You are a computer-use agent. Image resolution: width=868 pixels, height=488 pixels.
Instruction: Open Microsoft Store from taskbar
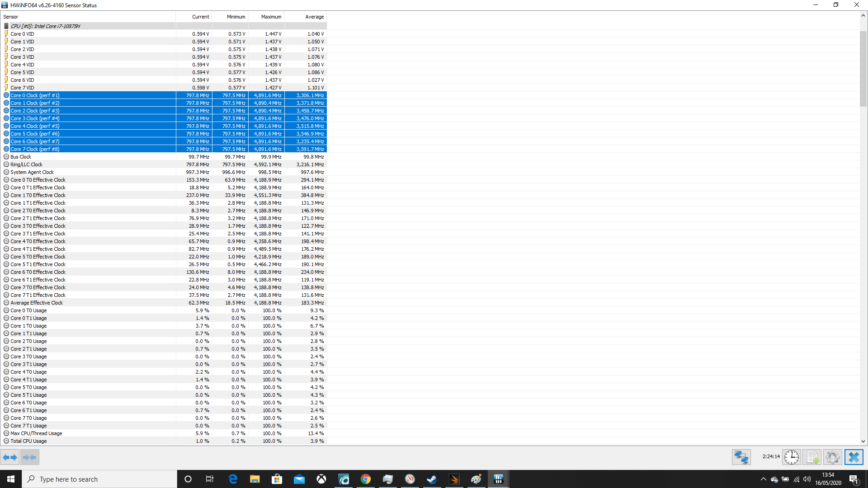pos(277,479)
